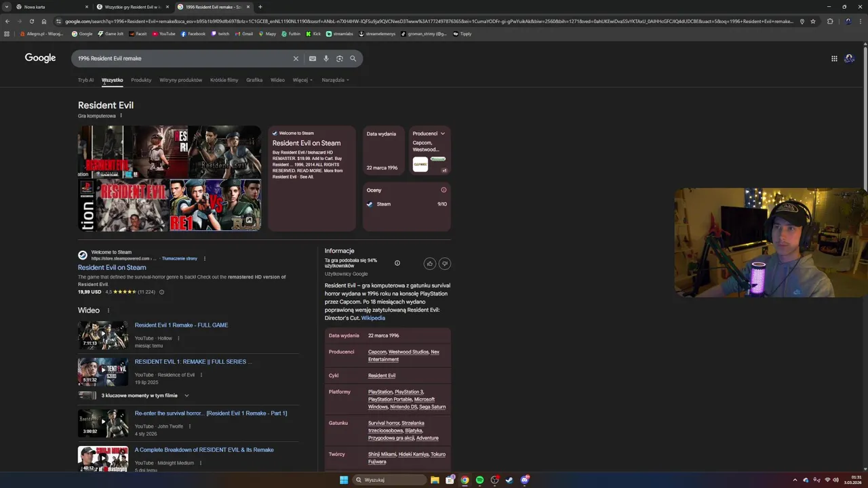Open the Game Jolt bookmark
This screenshot has height=488, width=868.
pos(111,33)
